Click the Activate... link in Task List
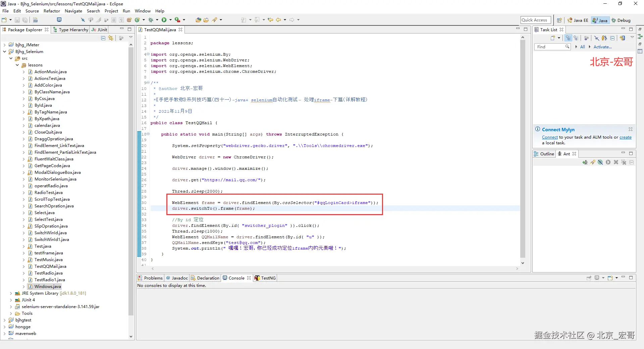 602,47
